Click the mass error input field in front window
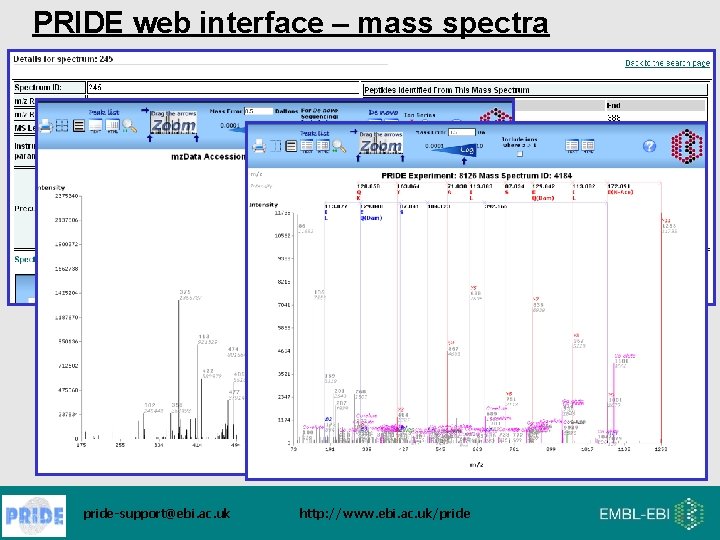This screenshot has height=540, width=720. pos(462,132)
